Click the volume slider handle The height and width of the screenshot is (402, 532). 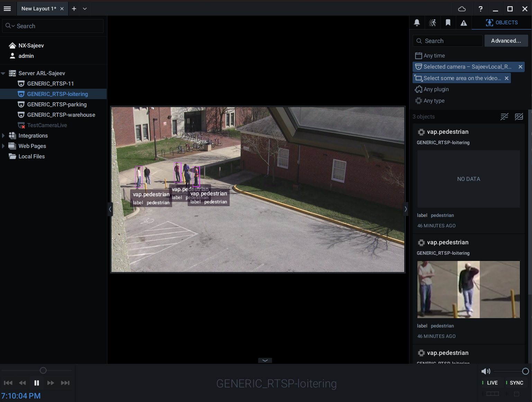pyautogui.click(x=525, y=371)
